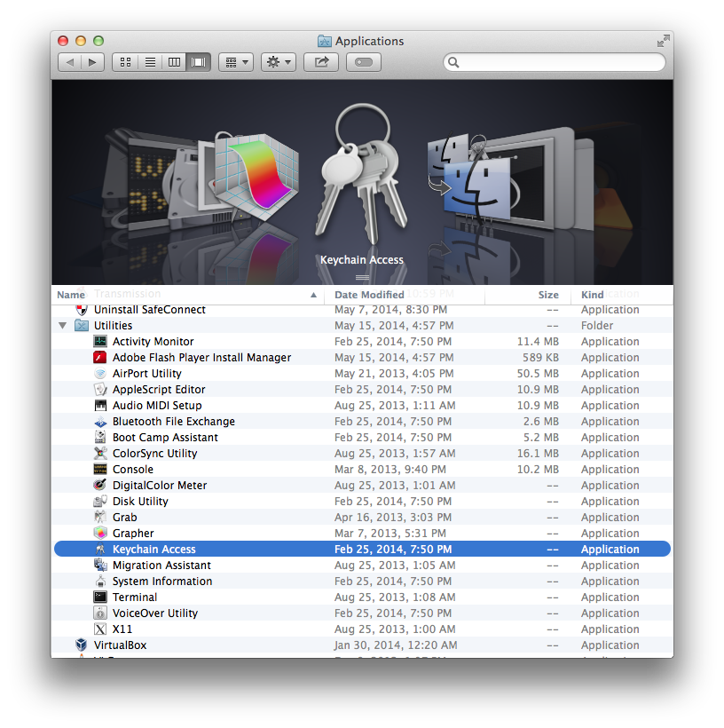
Task: Sort by the Name column header
Action: tap(187, 295)
